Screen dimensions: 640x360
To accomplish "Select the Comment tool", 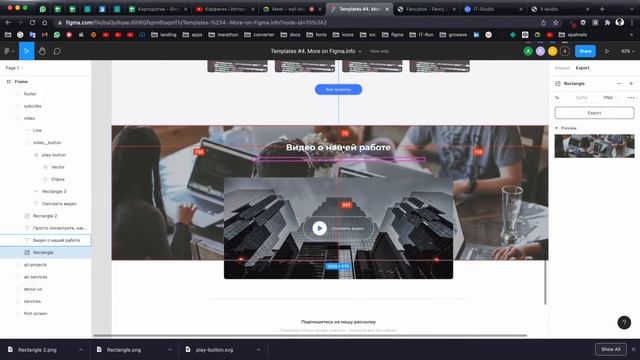I will click(57, 51).
